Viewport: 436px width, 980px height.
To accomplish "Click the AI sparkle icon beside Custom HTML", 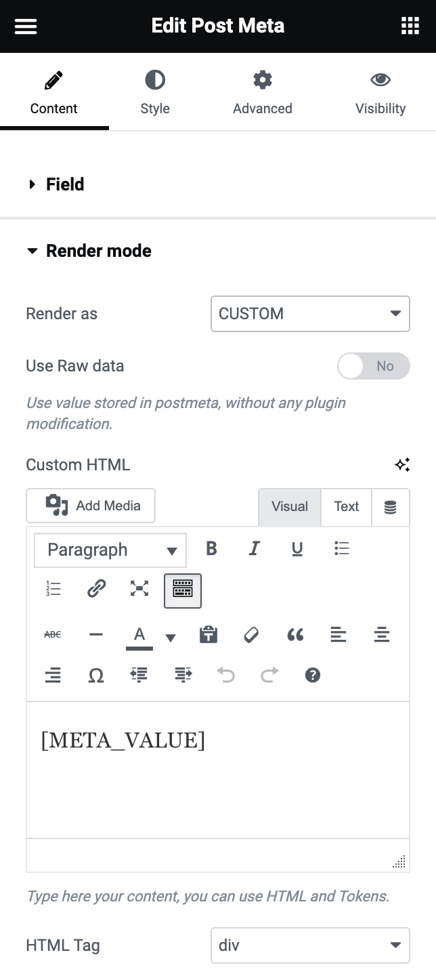I will tap(402, 465).
